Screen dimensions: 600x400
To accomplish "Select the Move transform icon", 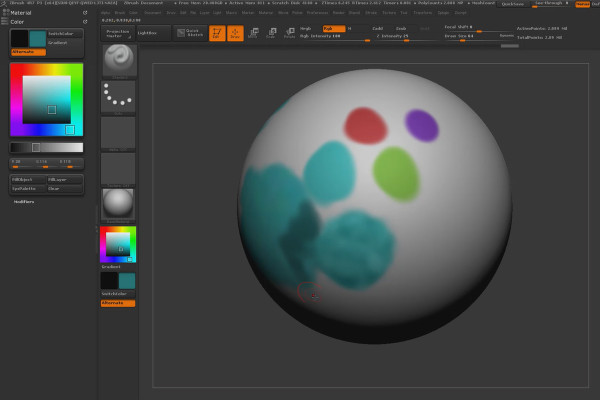I will point(253,33).
